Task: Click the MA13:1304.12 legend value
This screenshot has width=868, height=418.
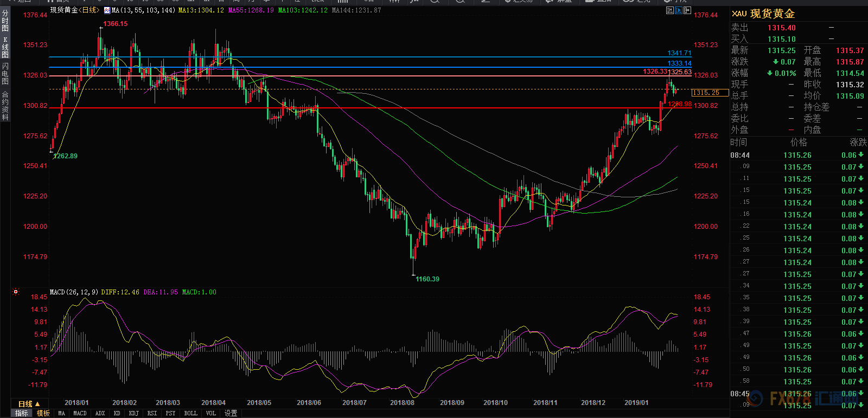Action: (x=201, y=10)
